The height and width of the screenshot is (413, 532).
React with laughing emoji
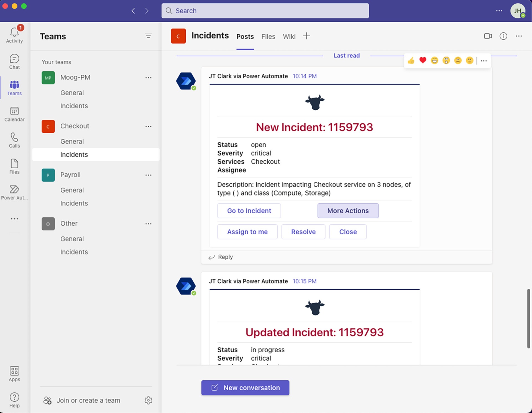click(434, 60)
